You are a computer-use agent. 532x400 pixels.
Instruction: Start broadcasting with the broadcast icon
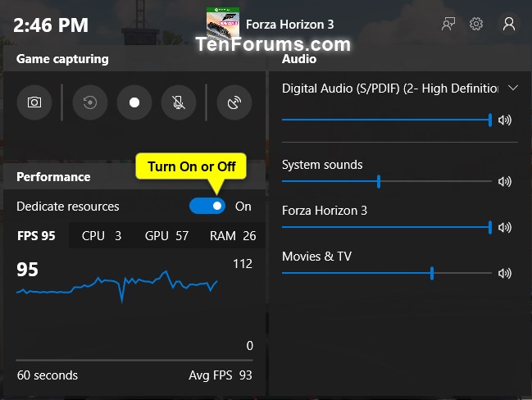click(234, 102)
